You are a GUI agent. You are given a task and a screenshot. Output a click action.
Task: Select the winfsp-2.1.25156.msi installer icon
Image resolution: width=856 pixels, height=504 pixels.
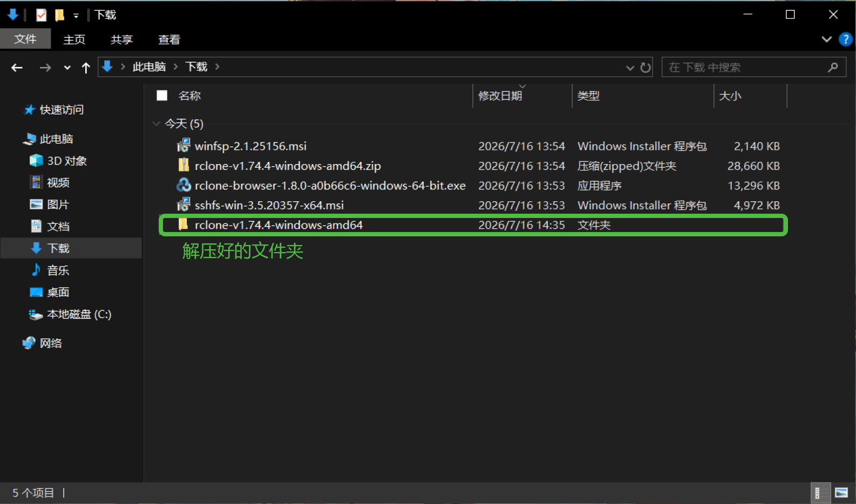tap(184, 146)
